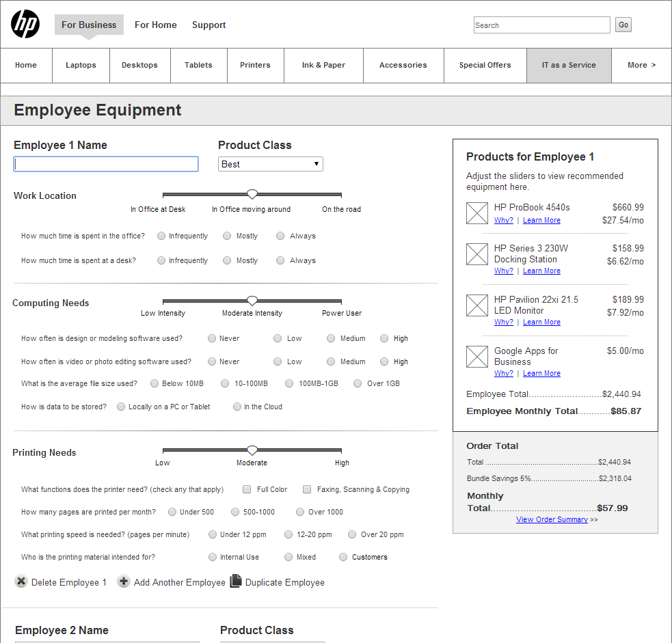
Task: Choose In the Cloud for data storage
Action: [x=237, y=407]
